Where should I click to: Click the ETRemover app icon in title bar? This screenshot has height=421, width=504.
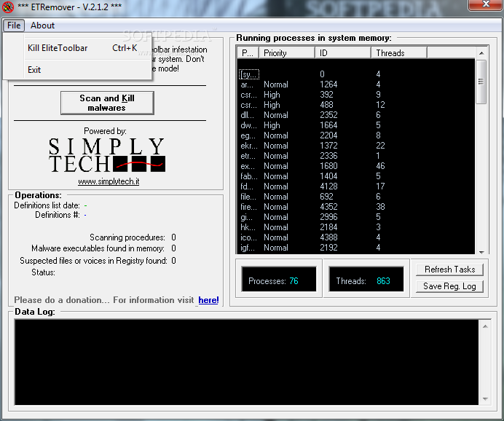[8, 7]
